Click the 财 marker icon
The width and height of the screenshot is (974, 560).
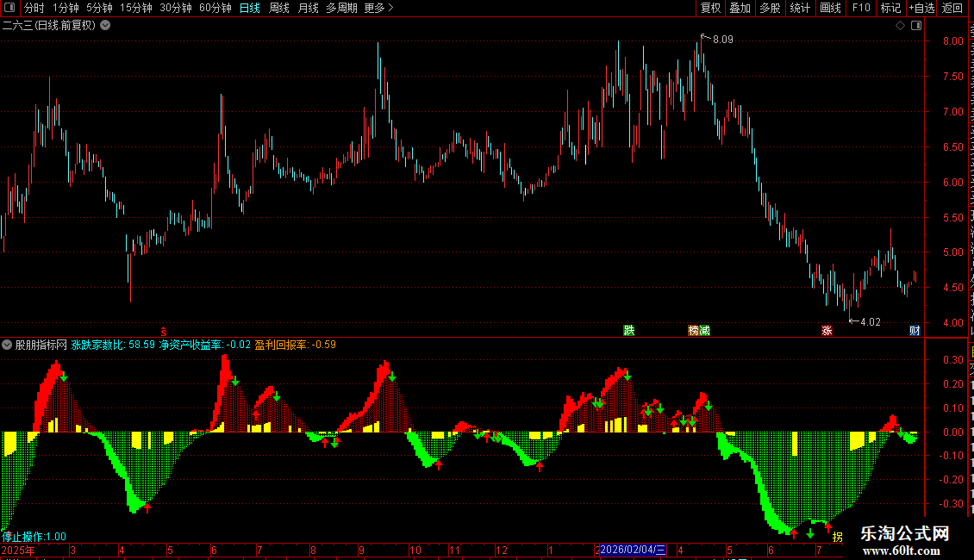coord(915,330)
